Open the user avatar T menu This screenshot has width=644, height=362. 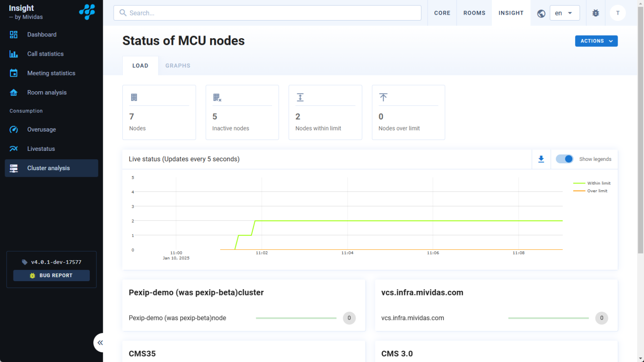tap(618, 13)
